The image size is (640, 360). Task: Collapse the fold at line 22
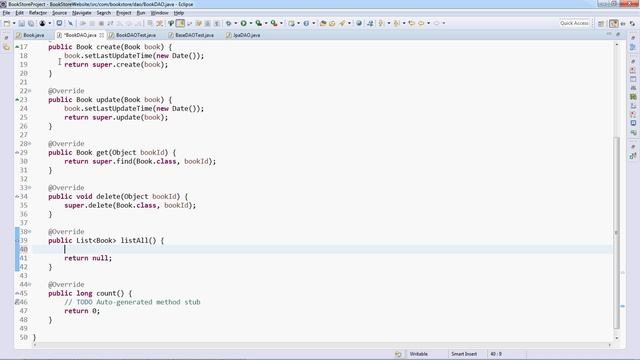point(30,91)
